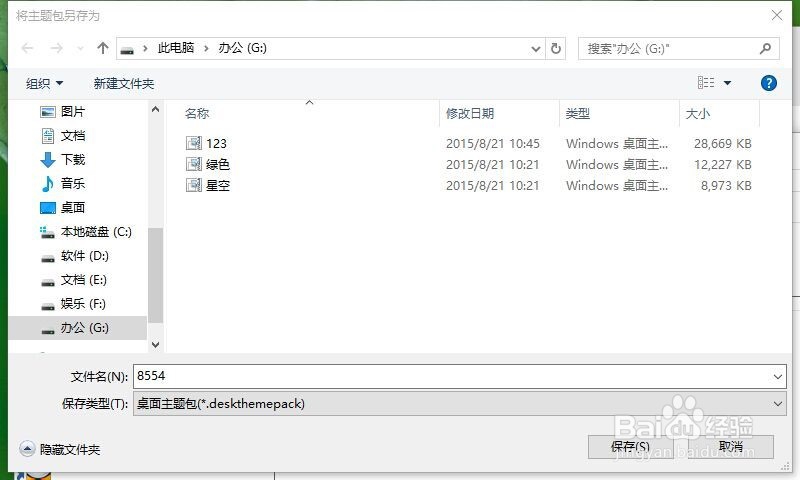The image size is (800, 480).
Task: Click the magnifier search icon
Action: (x=765, y=48)
